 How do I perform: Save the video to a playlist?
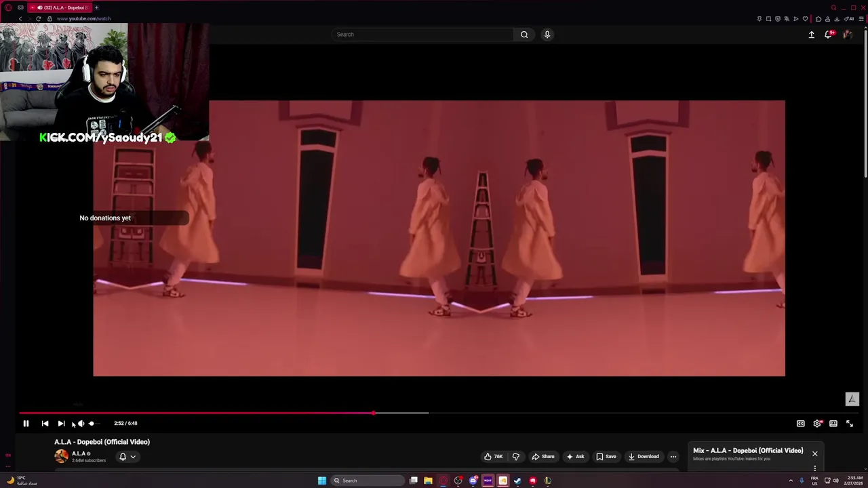coord(606,457)
